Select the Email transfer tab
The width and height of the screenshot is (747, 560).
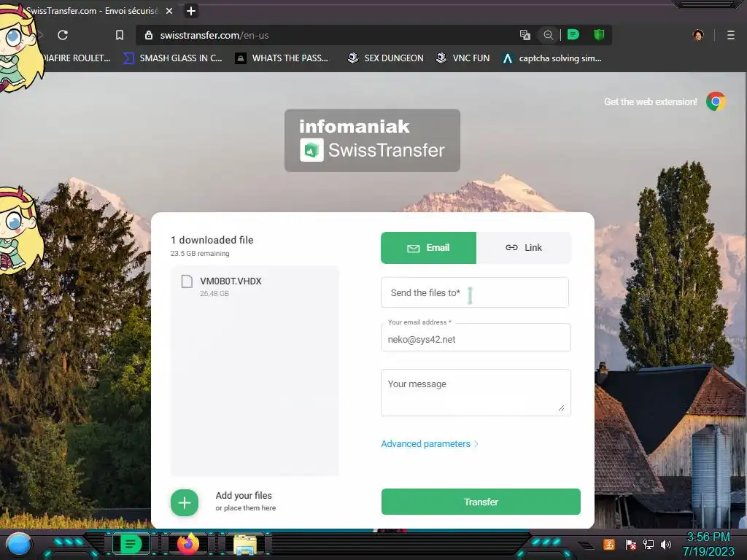428,248
